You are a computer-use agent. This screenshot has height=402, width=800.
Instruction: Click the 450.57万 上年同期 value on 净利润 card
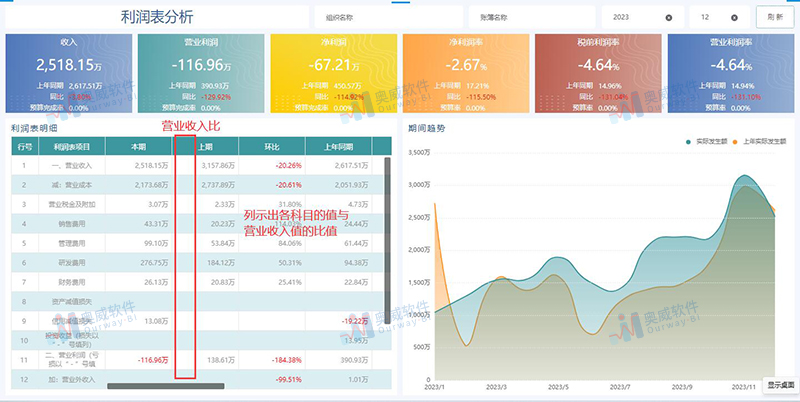click(347, 86)
